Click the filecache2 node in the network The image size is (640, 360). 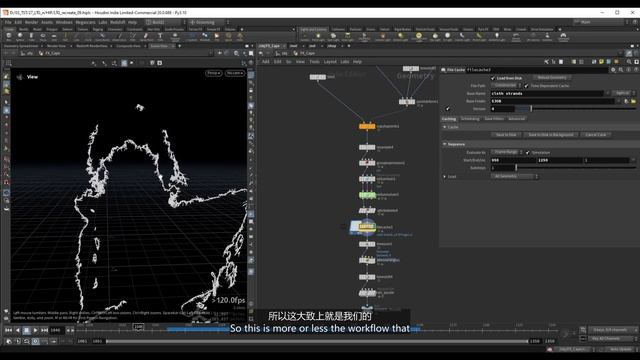pyautogui.click(x=367, y=226)
